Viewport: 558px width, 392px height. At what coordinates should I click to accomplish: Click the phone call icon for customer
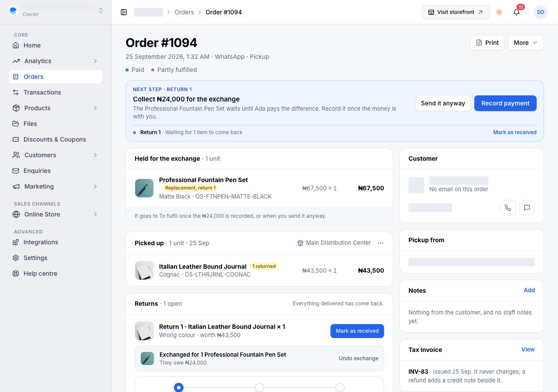pyautogui.click(x=508, y=208)
